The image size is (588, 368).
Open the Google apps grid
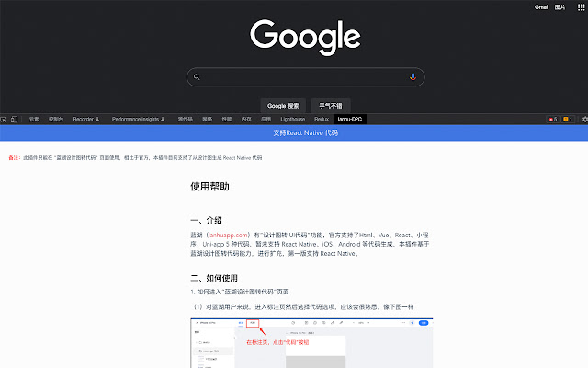pos(581,7)
